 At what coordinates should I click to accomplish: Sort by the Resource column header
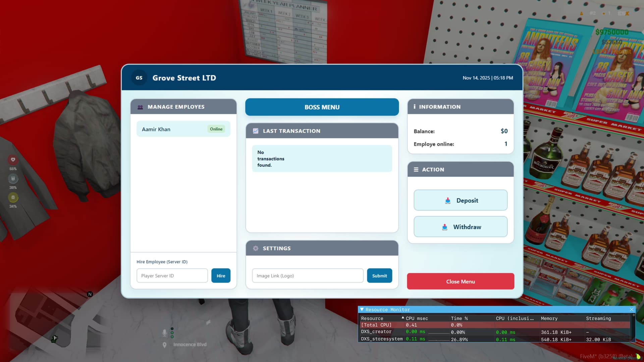372,318
